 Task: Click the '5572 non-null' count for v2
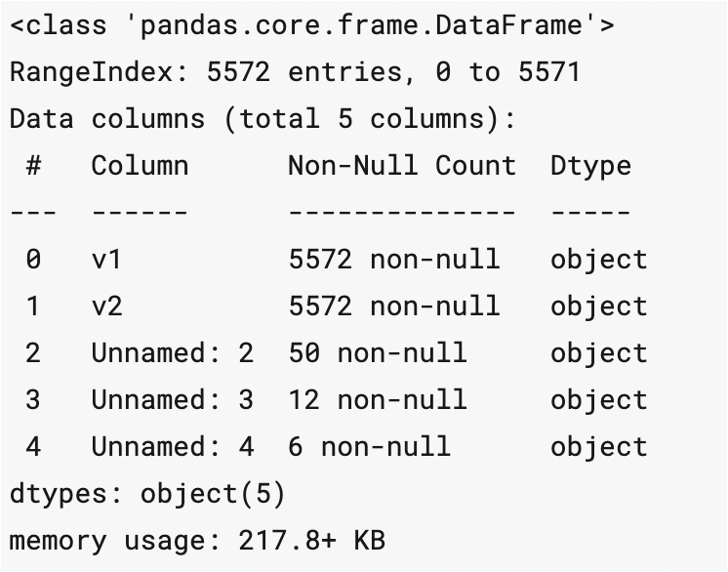tap(393, 306)
